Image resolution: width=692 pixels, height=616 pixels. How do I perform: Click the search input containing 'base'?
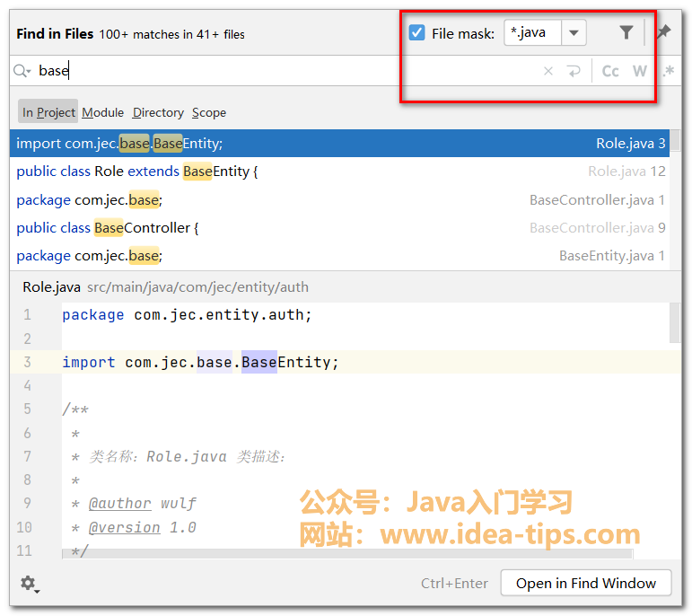point(269,71)
